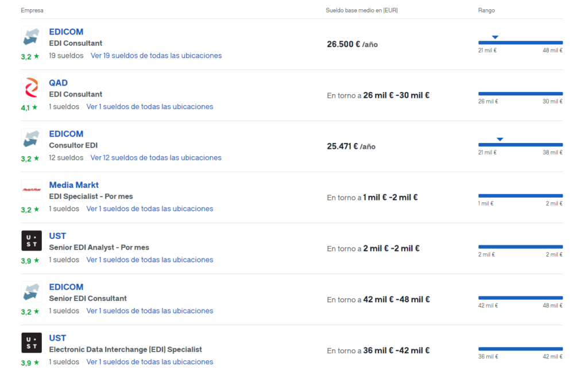
Task: Click the 'Empresa' column header
Action: pos(32,10)
